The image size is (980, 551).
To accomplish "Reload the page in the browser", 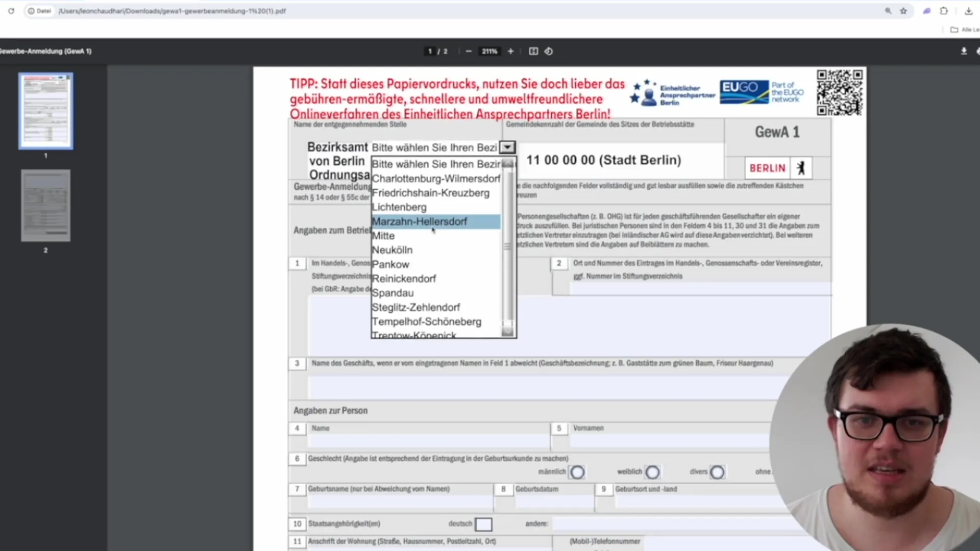I will (x=11, y=11).
